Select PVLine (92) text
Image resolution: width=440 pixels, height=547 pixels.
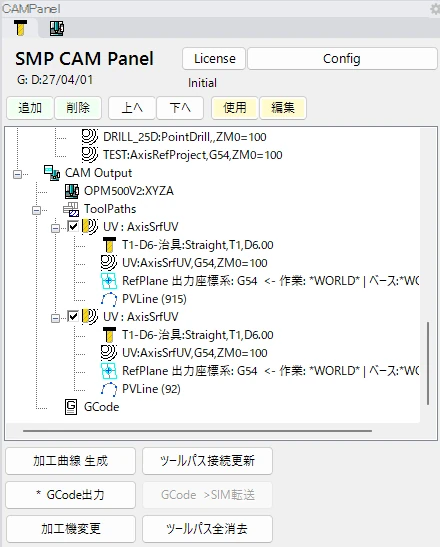point(151,389)
